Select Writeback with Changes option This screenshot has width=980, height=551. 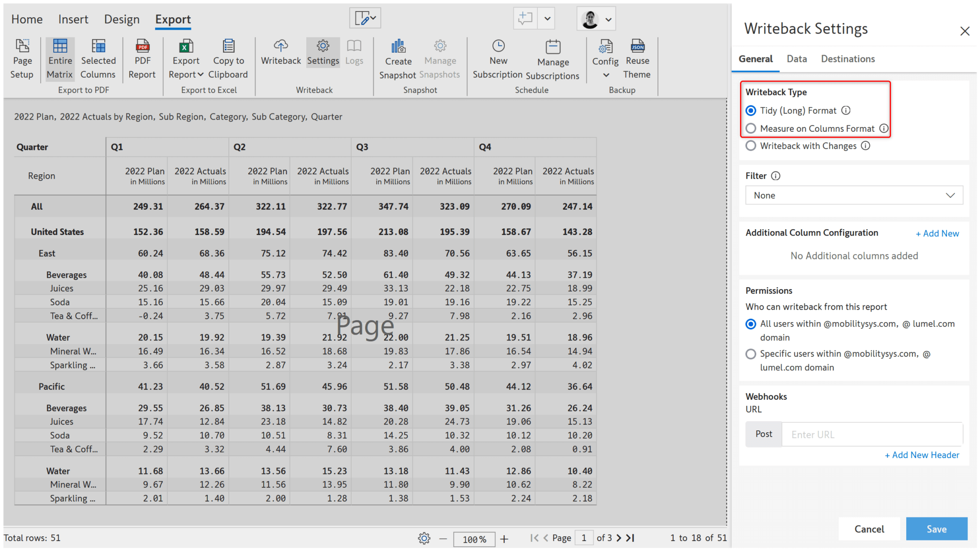pos(751,146)
